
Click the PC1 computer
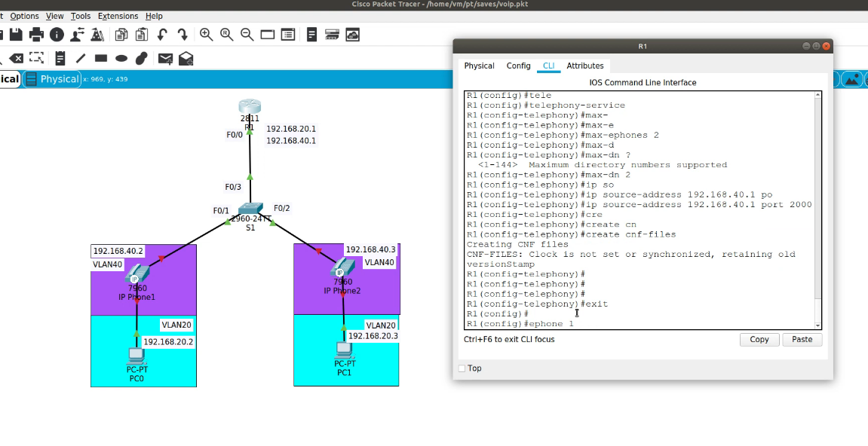(x=344, y=350)
